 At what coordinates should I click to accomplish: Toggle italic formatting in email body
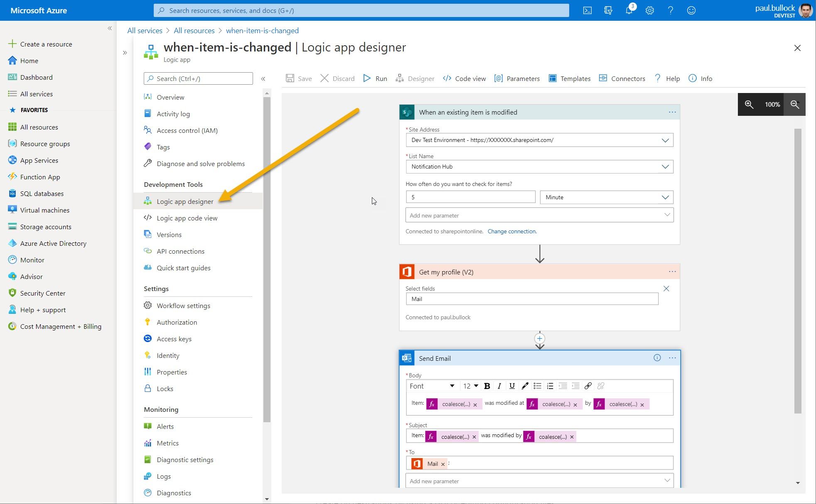pos(499,386)
